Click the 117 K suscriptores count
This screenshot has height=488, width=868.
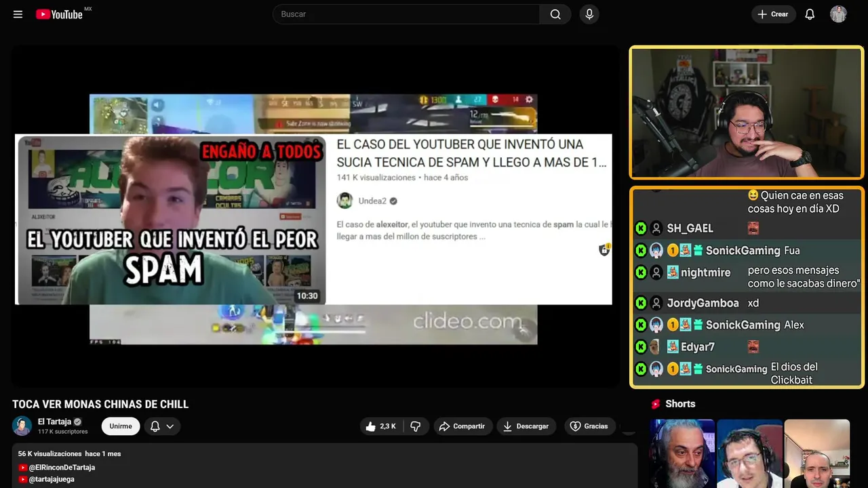pyautogui.click(x=62, y=432)
